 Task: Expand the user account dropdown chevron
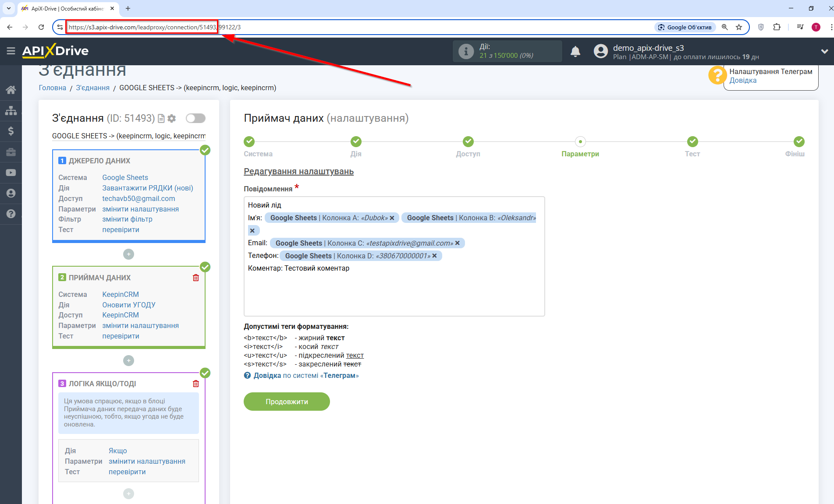click(x=824, y=51)
